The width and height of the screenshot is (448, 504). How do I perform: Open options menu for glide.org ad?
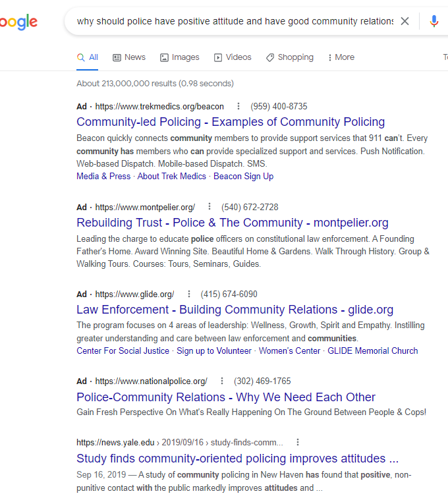(188, 294)
